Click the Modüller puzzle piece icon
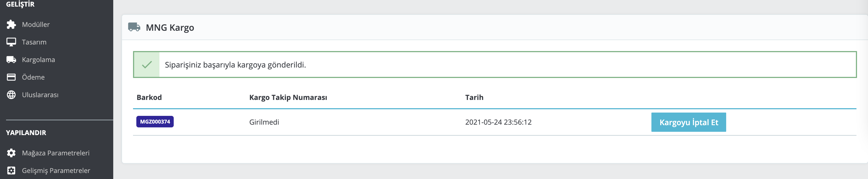Screen dimensions: 868x179 pos(11,24)
